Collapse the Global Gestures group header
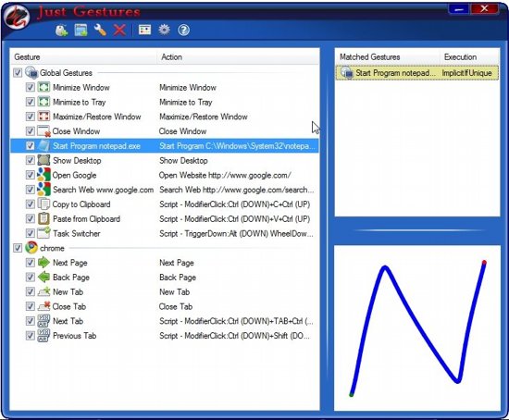 (x=67, y=73)
